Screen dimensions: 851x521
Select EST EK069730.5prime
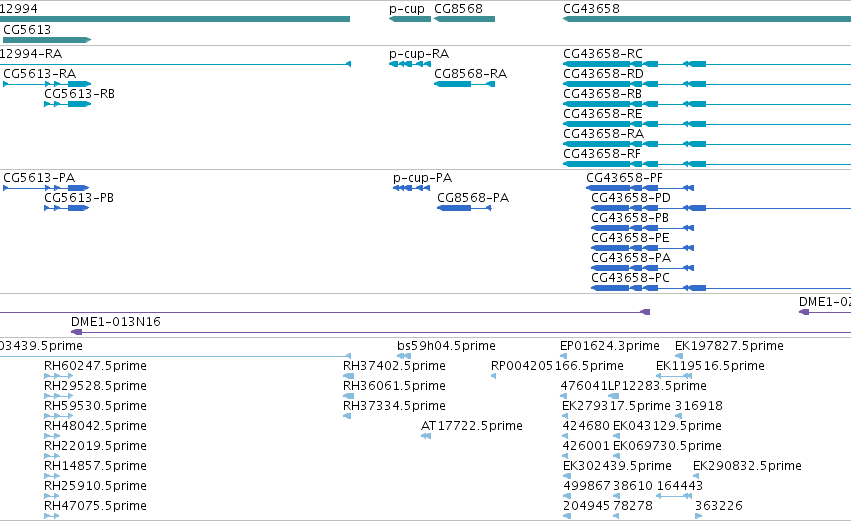pyautogui.click(x=667, y=446)
